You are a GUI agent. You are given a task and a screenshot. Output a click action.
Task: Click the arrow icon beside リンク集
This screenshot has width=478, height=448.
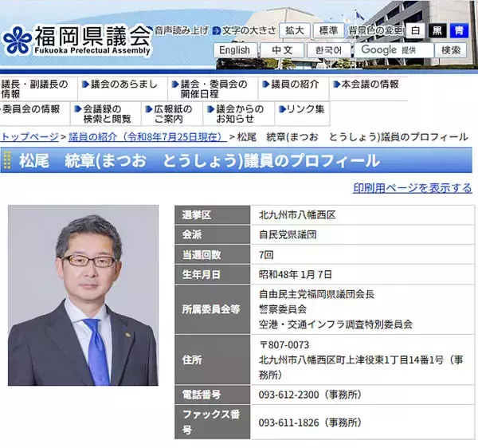click(x=282, y=109)
